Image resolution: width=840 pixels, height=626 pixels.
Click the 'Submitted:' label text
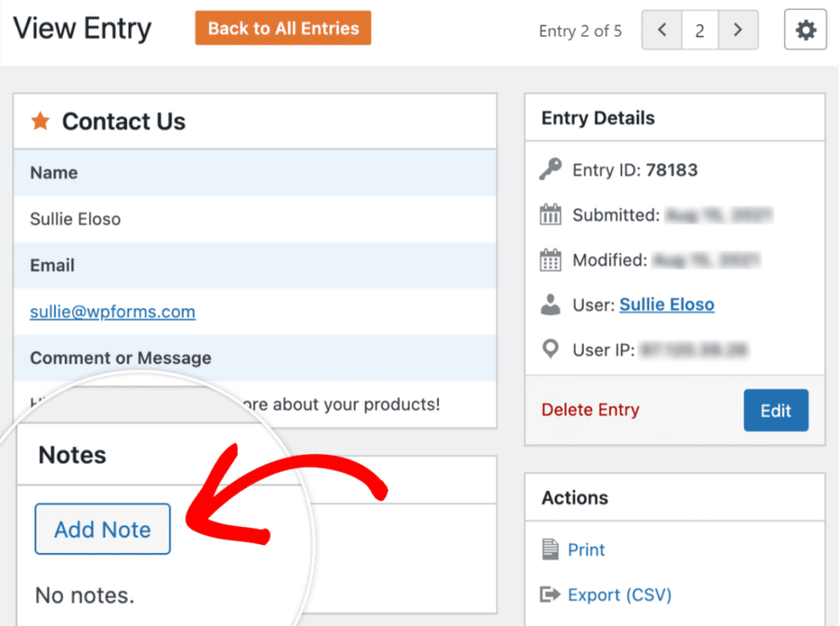616,215
